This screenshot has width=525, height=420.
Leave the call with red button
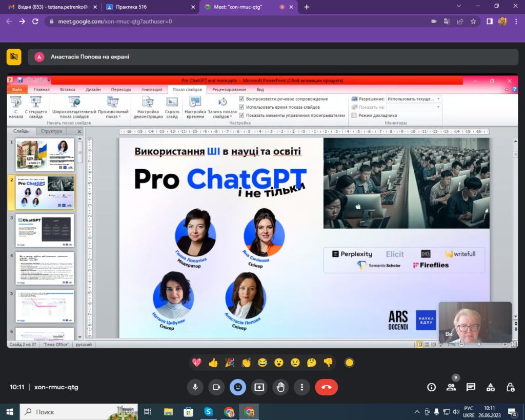tap(326, 387)
